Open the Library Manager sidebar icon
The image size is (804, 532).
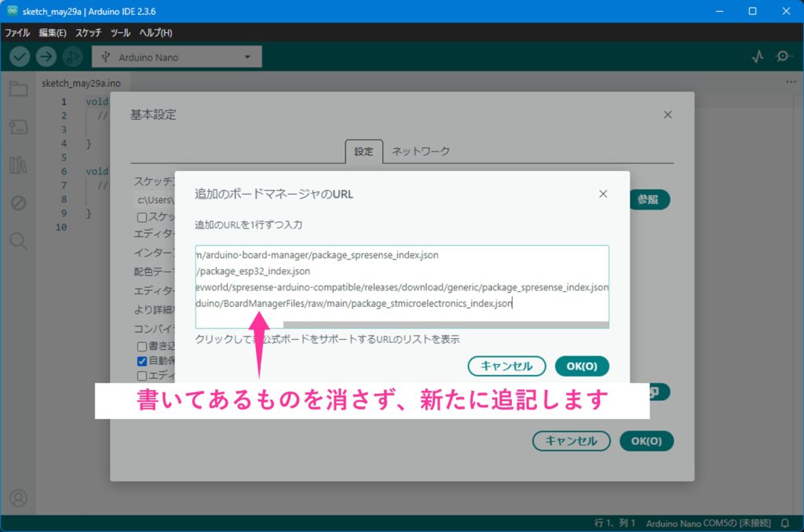19,165
